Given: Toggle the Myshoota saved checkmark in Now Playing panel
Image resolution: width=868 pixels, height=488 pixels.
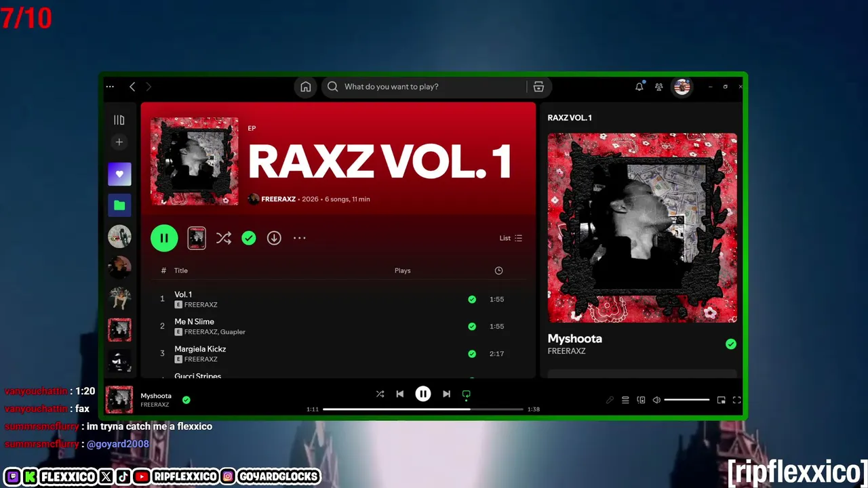Looking at the screenshot, I should tap(730, 344).
